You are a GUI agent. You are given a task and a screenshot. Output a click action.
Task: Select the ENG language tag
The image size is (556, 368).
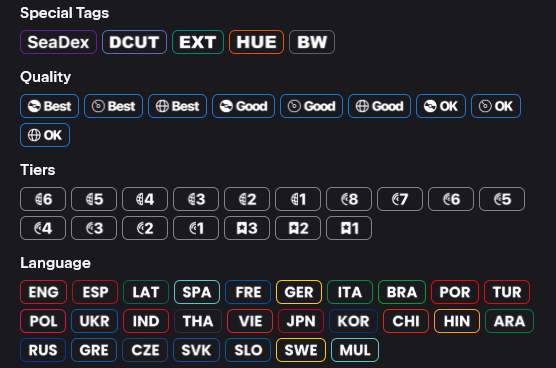[44, 292]
